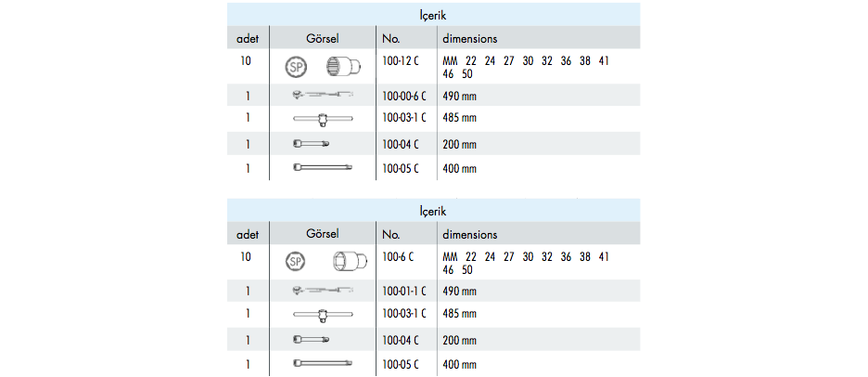Click the dimensions column header in bottom table

point(470,235)
